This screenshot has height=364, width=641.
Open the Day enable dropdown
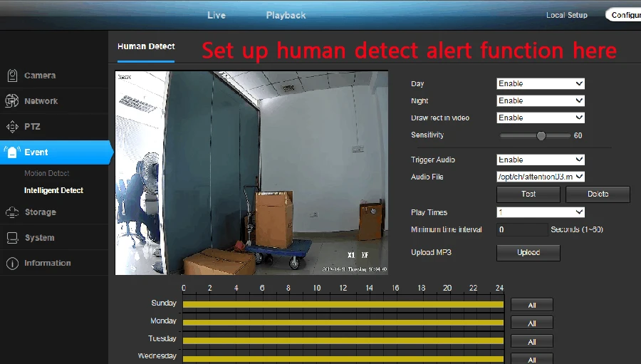(541, 83)
